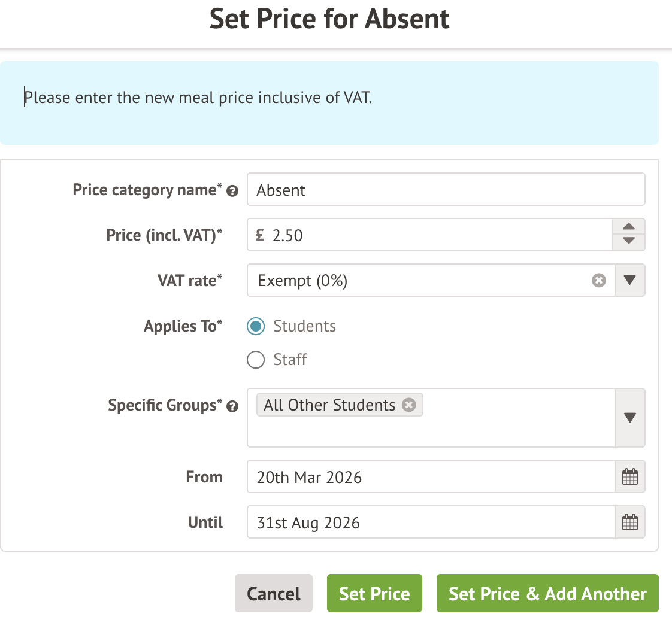Expand the VAT rate dropdown arrow

point(629,280)
